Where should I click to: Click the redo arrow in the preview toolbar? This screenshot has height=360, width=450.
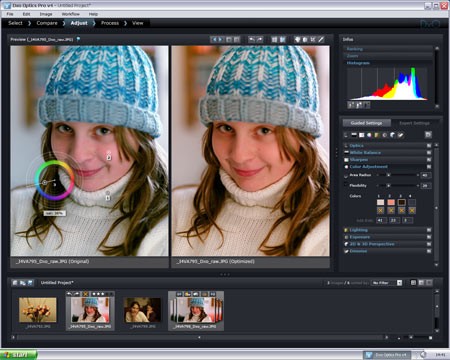coord(259,39)
